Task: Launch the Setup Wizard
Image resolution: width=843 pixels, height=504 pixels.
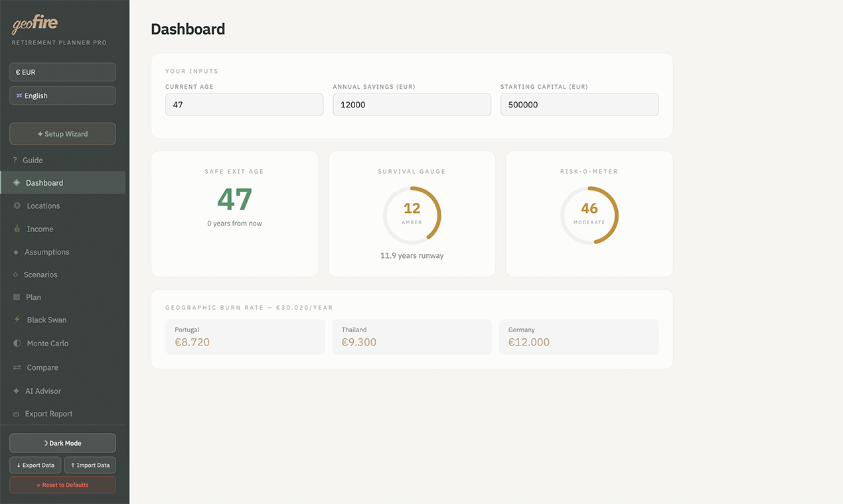Action: coord(62,133)
